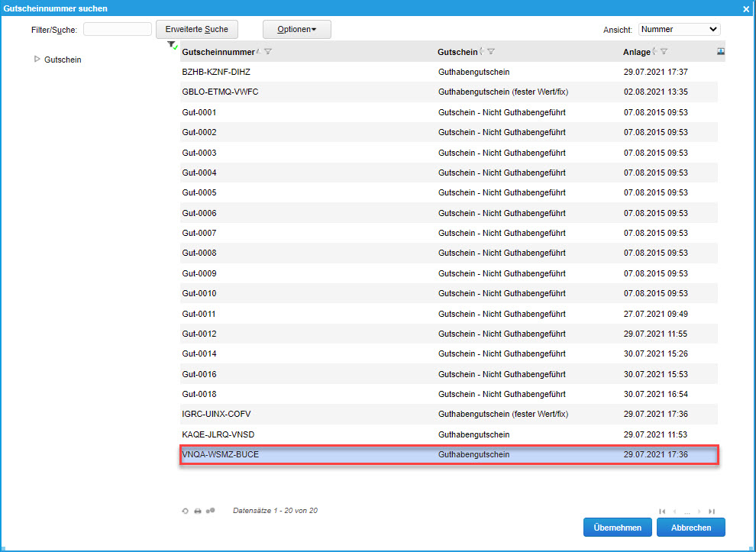Screen dimensions: 756x552
Task: Sort by the Gutscheinnummer column header
Action: click(218, 52)
